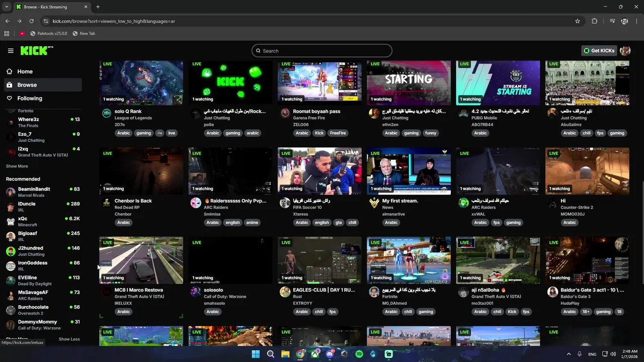
Task: Open Following in sidebar
Action: coord(43,99)
